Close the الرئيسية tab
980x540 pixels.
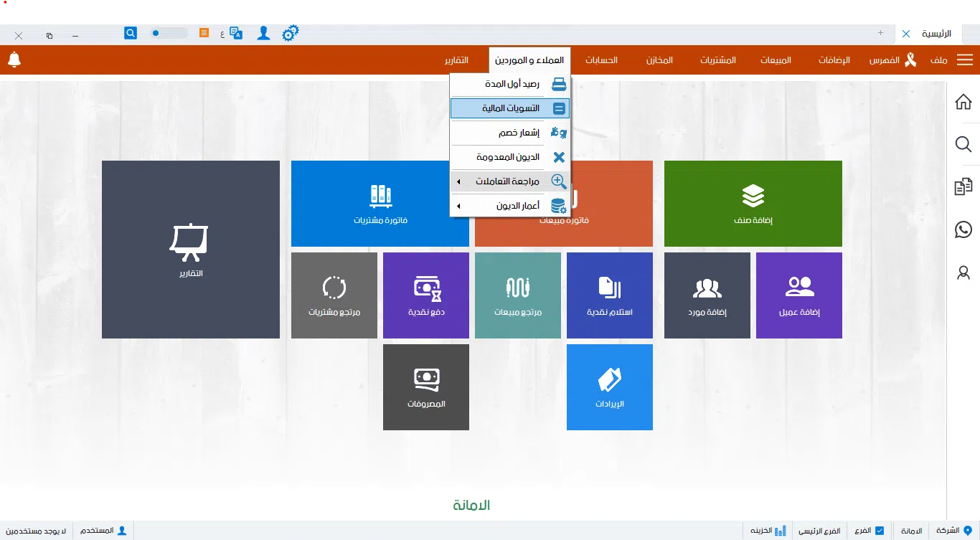[x=906, y=34]
